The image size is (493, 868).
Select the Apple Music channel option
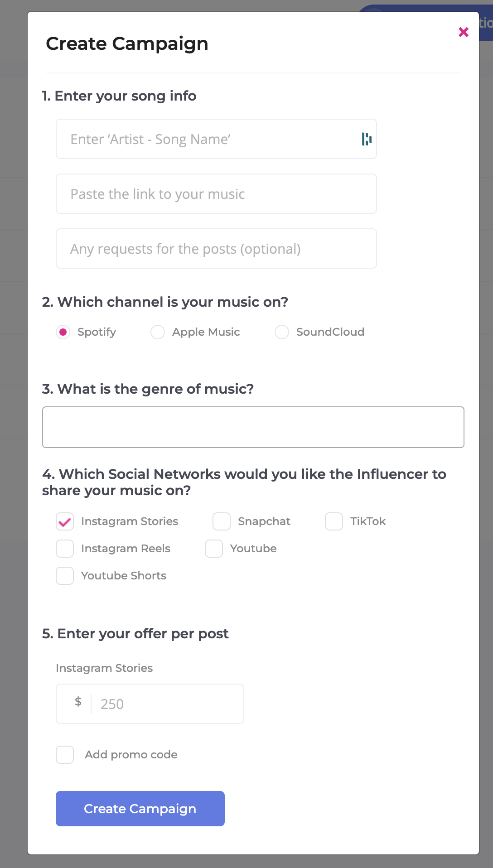(158, 332)
